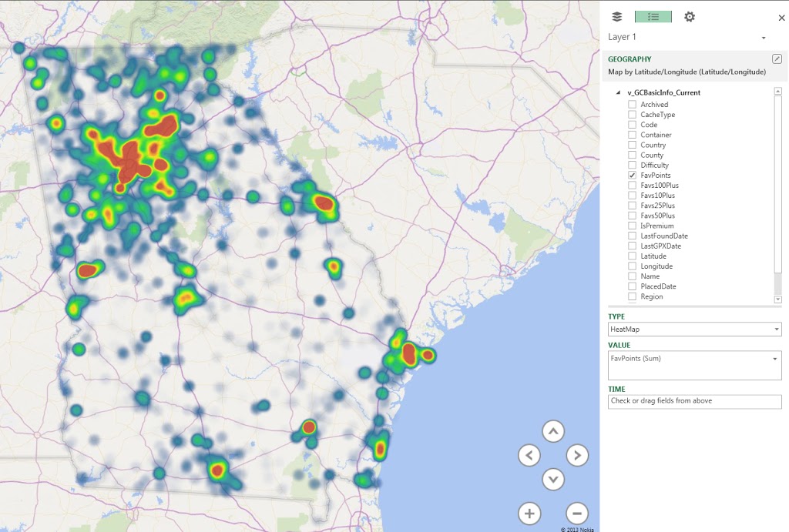
Task: Uncheck the FavPoints field checkbox
Action: (x=632, y=176)
